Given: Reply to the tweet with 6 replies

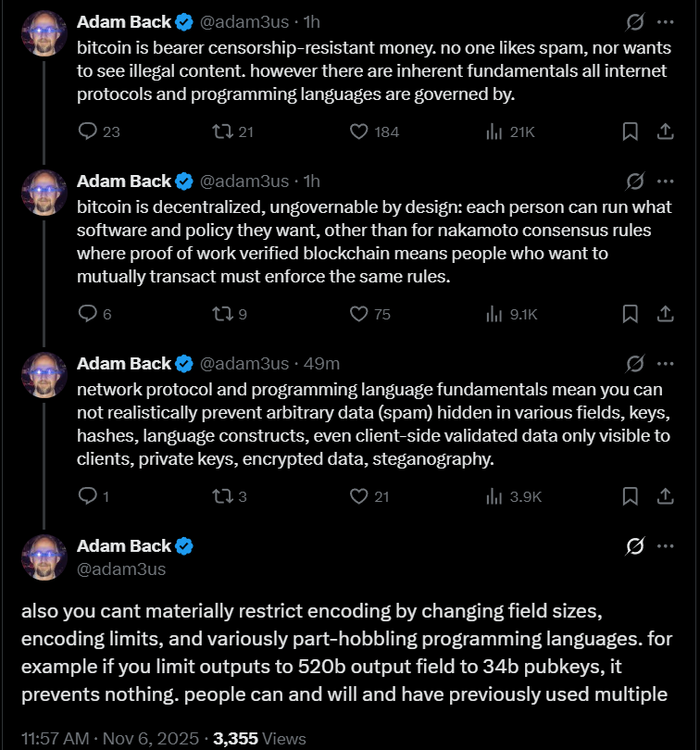Looking at the screenshot, I should coord(88,314).
